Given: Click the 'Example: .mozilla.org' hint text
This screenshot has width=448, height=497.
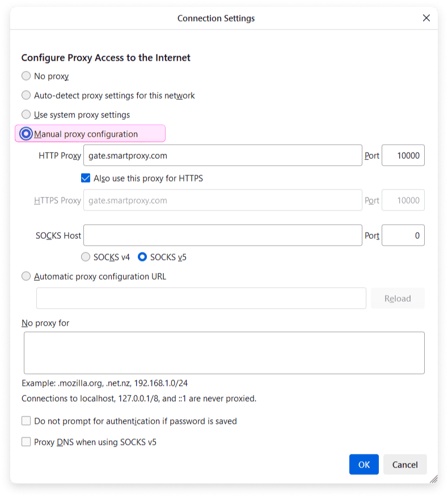Looking at the screenshot, I should point(104,383).
